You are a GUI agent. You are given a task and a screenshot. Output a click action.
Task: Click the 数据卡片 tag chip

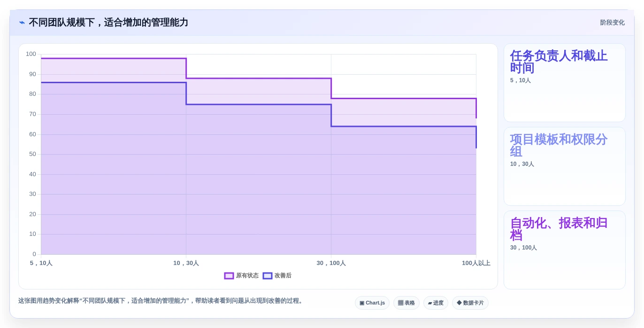click(x=470, y=303)
